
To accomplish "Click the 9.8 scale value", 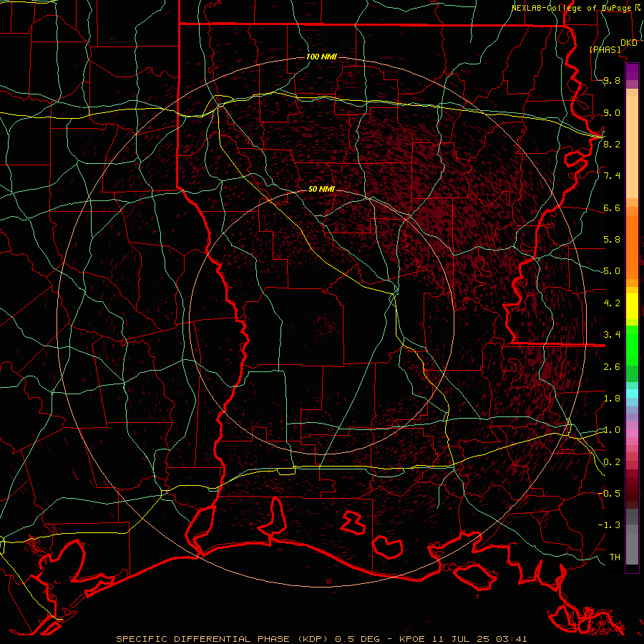I will click(612, 81).
